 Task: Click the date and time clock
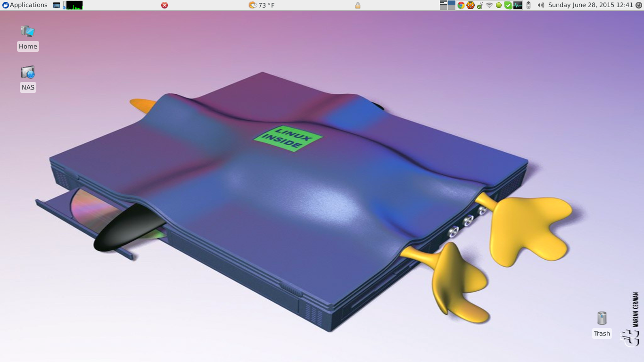(590, 5)
